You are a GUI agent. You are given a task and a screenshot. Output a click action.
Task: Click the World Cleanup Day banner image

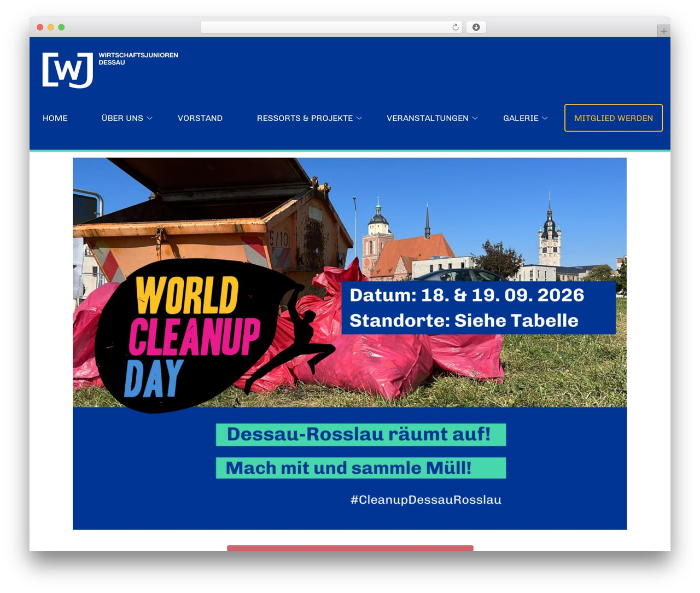coord(350,344)
